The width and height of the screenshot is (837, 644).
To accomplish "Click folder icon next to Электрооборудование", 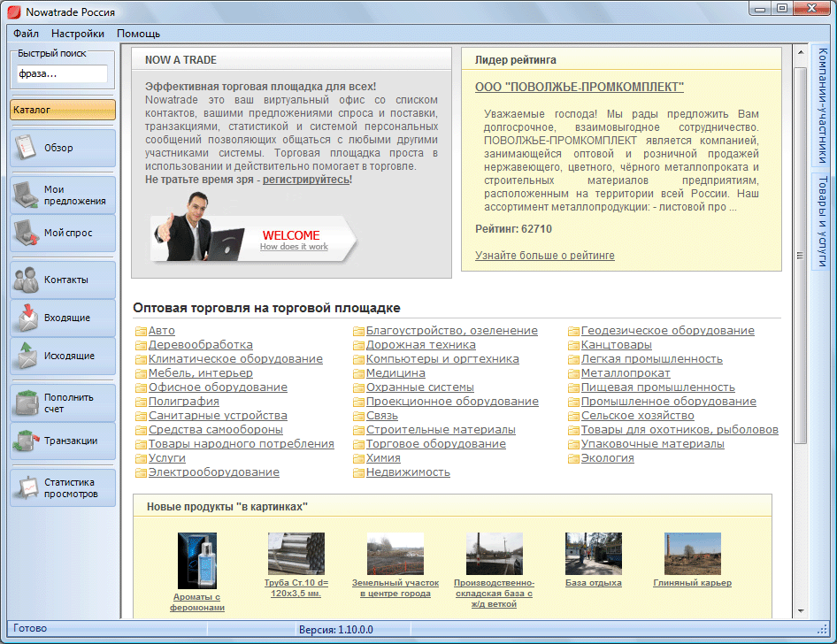I will pyautogui.click(x=141, y=472).
